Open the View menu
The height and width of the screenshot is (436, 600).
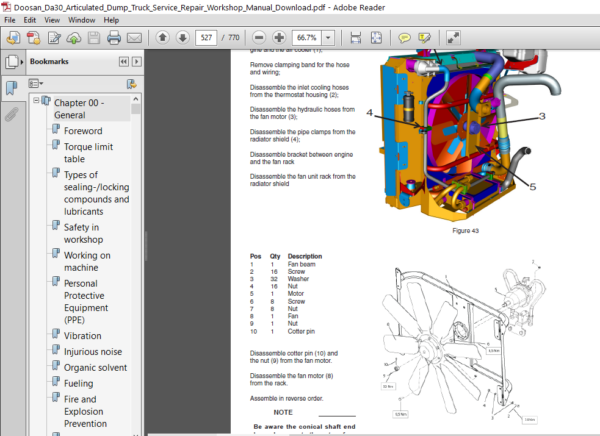pos(52,20)
